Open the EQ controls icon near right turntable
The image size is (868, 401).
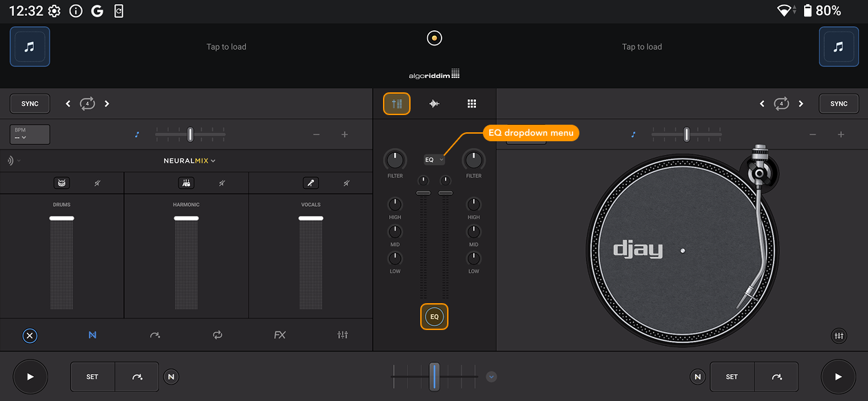click(x=838, y=336)
